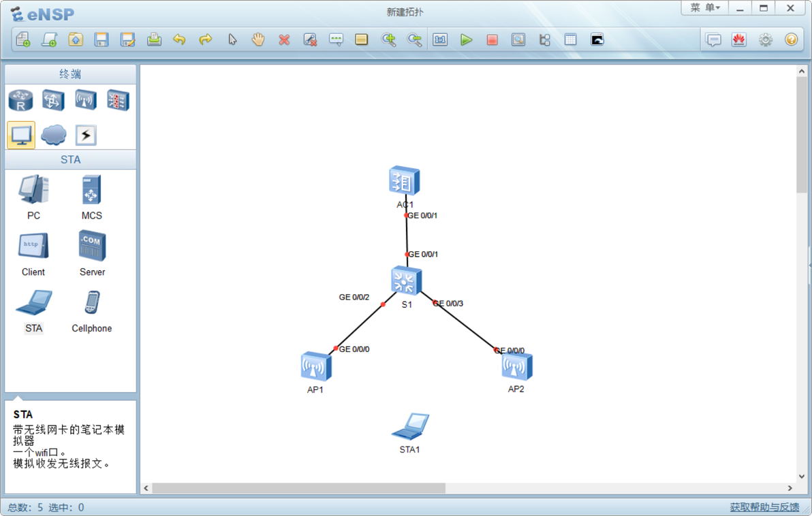Stop devices with the red stop button
This screenshot has height=516, width=812.
point(492,39)
